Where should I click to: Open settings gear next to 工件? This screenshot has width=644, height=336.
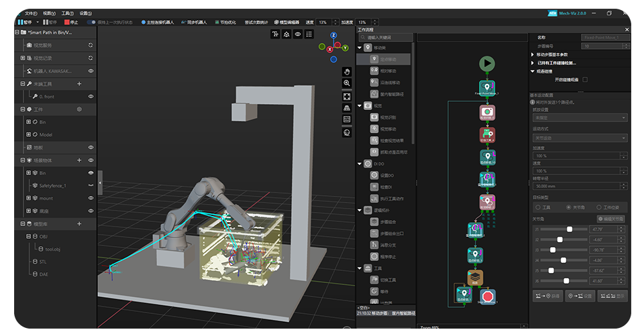79,109
